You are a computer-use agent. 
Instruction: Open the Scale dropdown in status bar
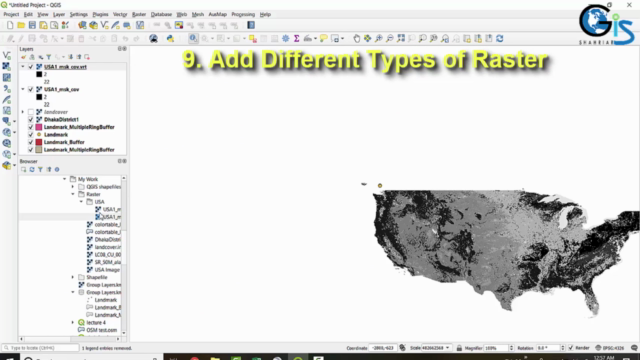tap(447, 348)
